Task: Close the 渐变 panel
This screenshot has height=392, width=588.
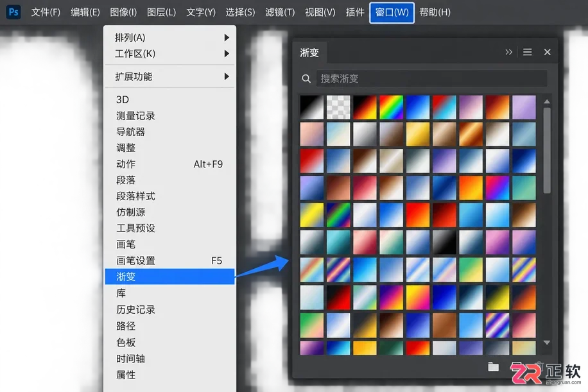Action: 547,52
